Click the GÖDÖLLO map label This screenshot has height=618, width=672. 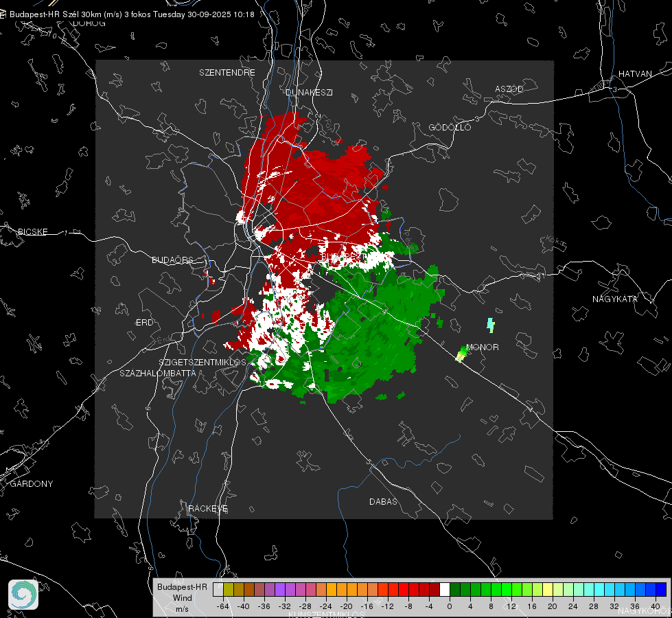(450, 127)
